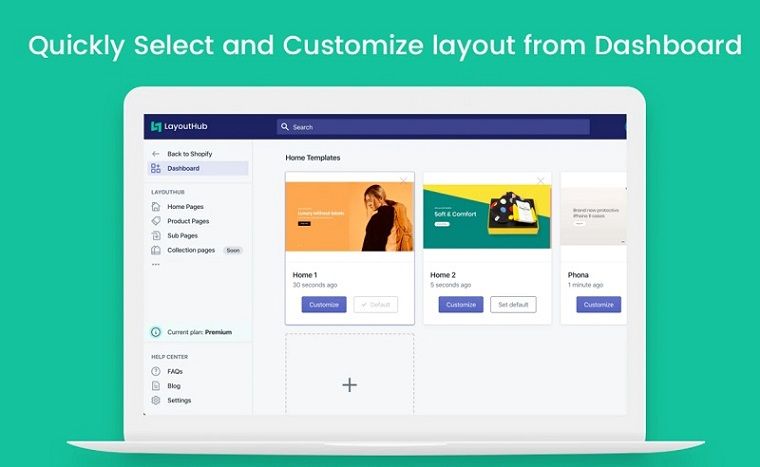The height and width of the screenshot is (467, 760).
Task: Focus the Search input field
Action: (433, 127)
